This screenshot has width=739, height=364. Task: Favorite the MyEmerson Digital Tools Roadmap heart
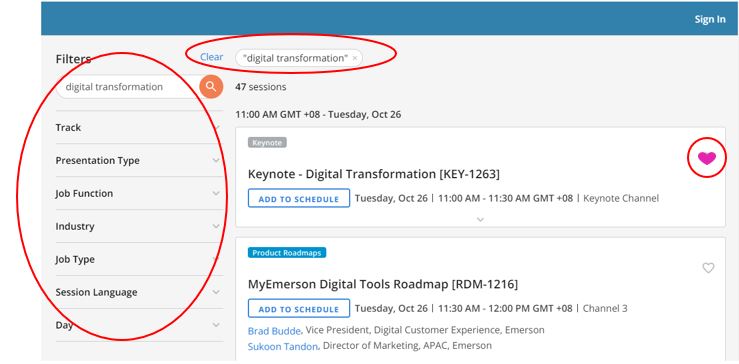(x=708, y=268)
